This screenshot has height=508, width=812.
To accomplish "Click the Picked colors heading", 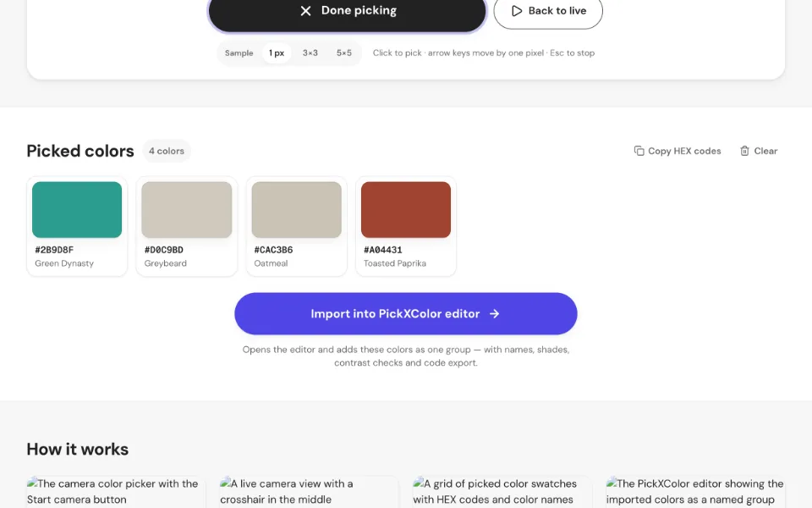I will coord(80,151).
